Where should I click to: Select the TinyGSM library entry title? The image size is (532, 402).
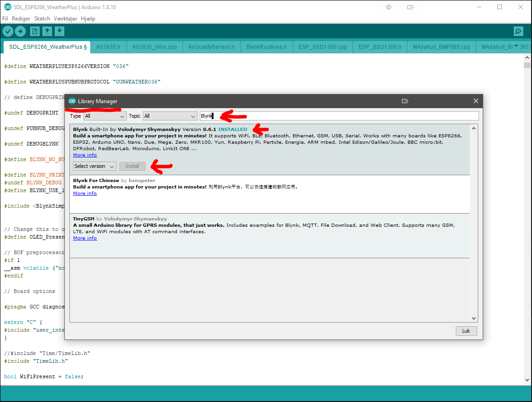(x=84, y=219)
